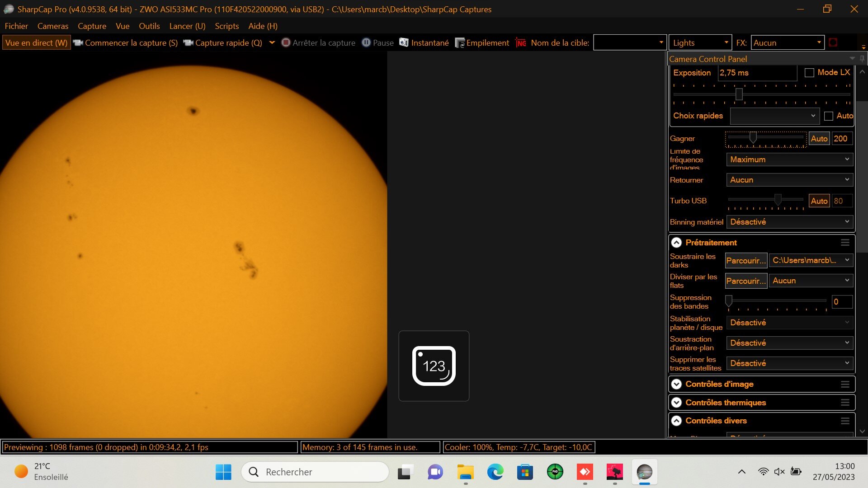This screenshot has height=488, width=868.
Task: Open the Lights frame type dropdown
Action: click(x=700, y=42)
